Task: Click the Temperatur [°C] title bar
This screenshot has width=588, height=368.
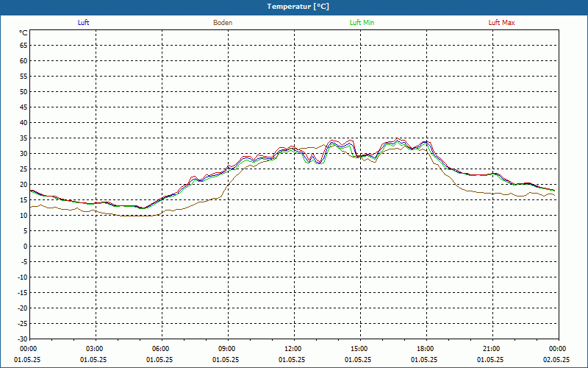Action: tap(294, 7)
